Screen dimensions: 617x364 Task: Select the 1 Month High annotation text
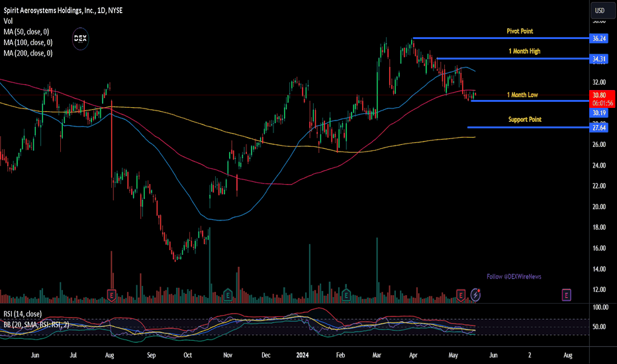point(524,51)
